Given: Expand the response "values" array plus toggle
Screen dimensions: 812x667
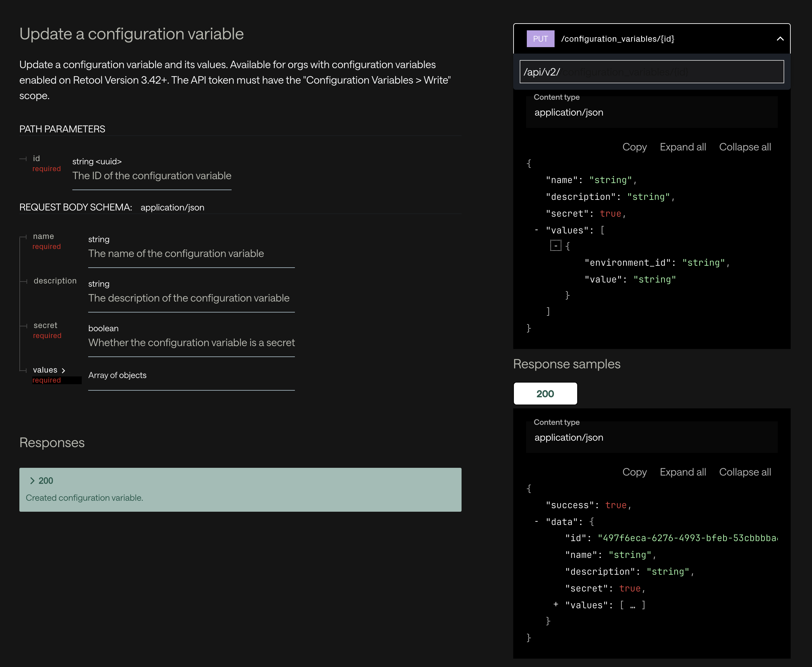Looking at the screenshot, I should 556,605.
